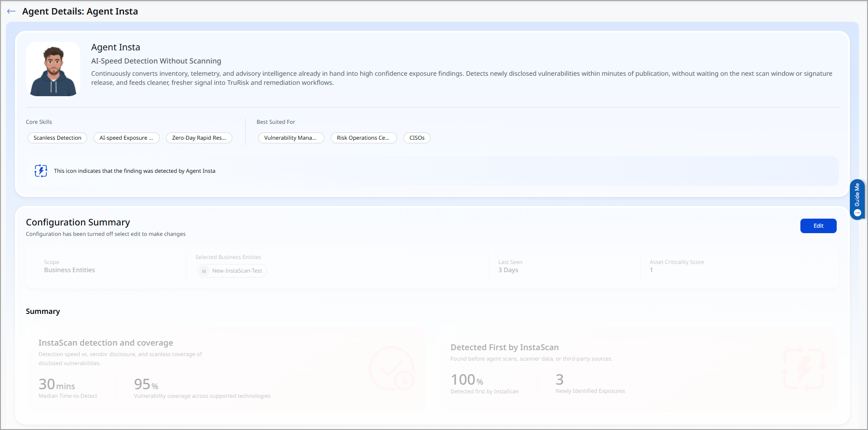Select the Scanless Detection skill chip

(57, 138)
